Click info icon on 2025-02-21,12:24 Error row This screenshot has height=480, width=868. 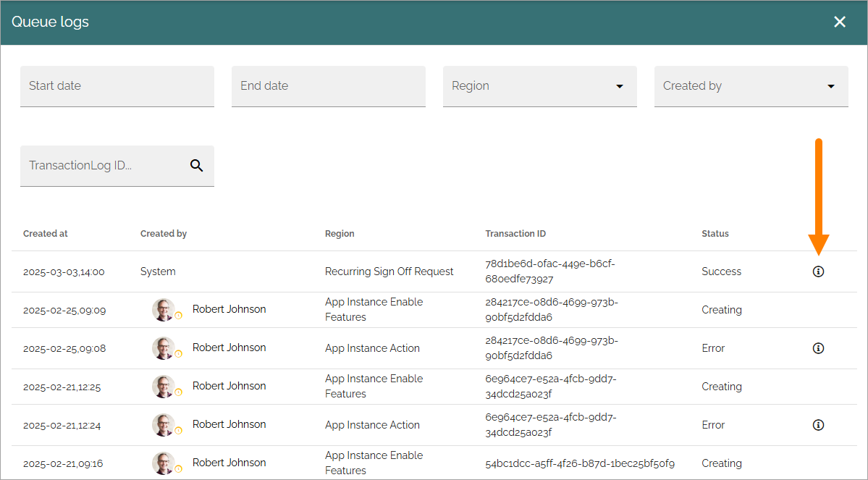pyautogui.click(x=818, y=425)
